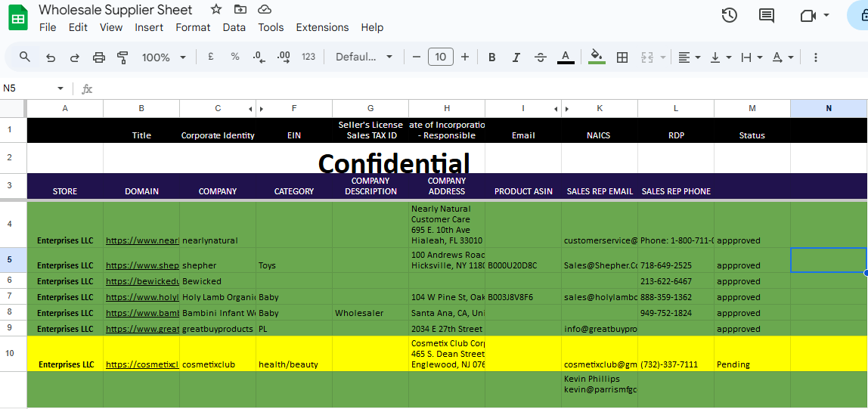Format as percent
Viewport: 868px width, 409px height.
click(x=234, y=57)
